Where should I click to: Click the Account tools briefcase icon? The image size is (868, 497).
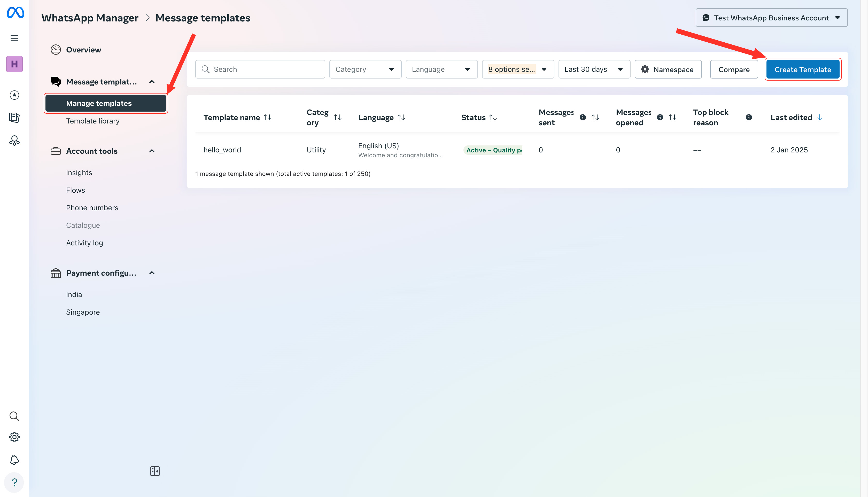[x=56, y=151]
